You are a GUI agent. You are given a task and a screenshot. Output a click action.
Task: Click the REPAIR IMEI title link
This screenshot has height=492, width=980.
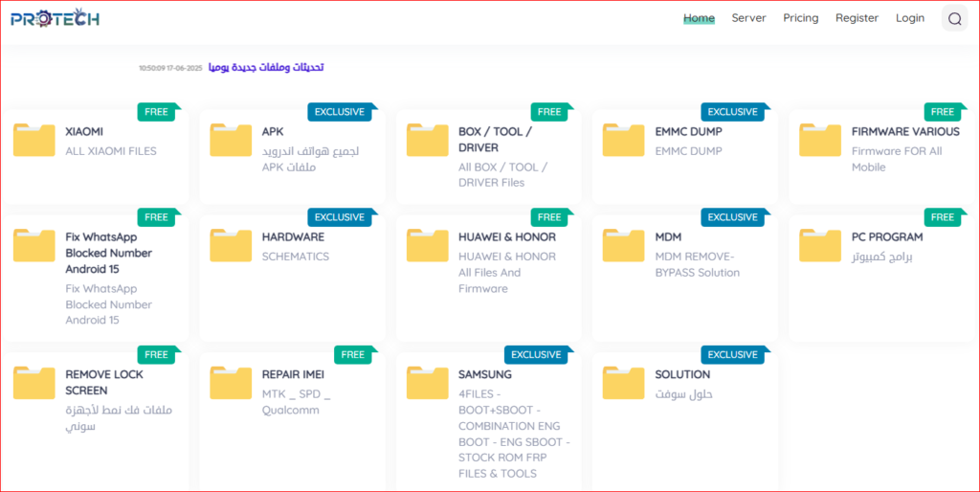point(293,374)
